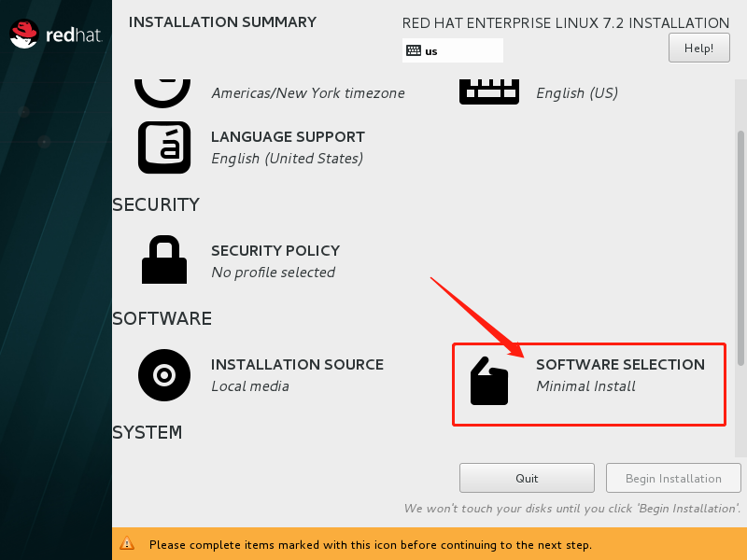This screenshot has height=560, width=747.
Task: Open the Installation Source disc icon
Action: pyautogui.click(x=164, y=375)
